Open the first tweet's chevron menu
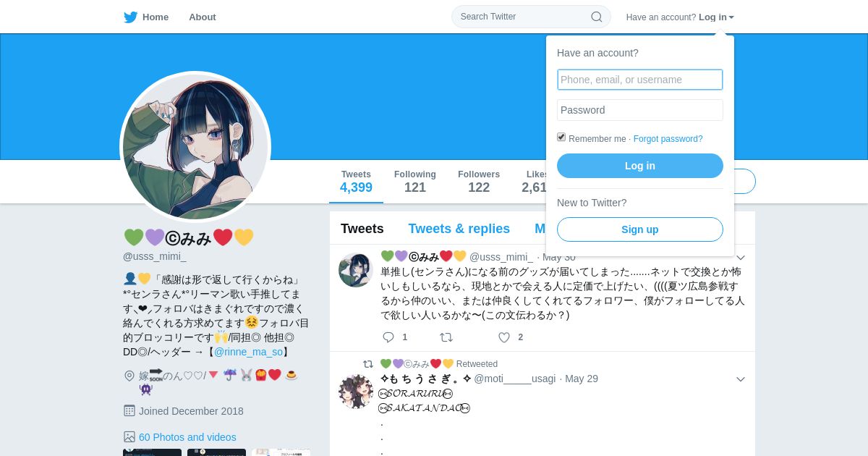Screen dimensions: 868x456 (x=741, y=258)
